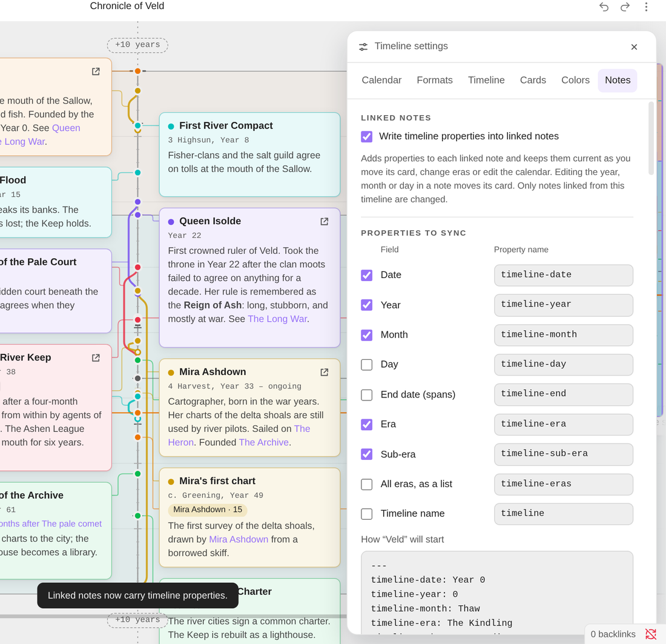Viewport: 666px width, 644px height.
Task: Edit the timeline-sub-era property name field
Action: coord(563,454)
